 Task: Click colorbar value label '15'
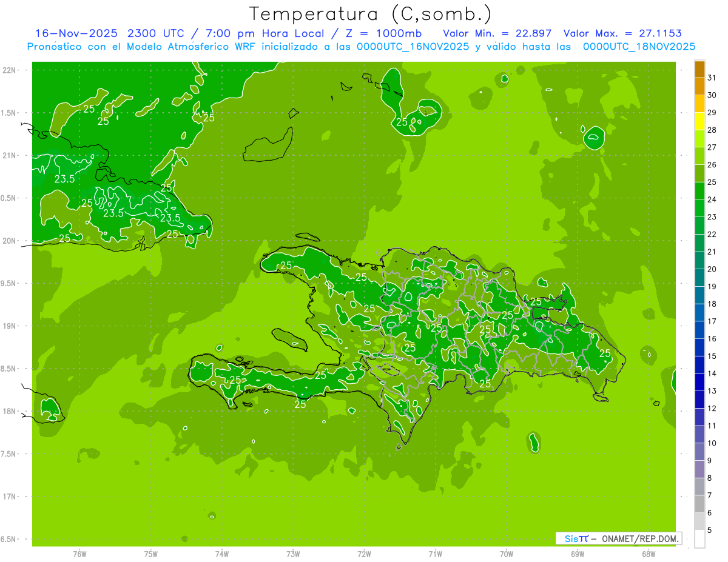712,356
